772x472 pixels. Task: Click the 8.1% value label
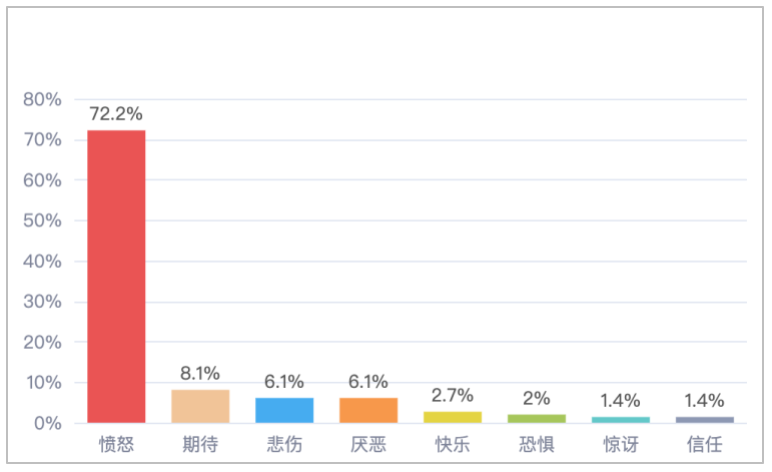200,375
